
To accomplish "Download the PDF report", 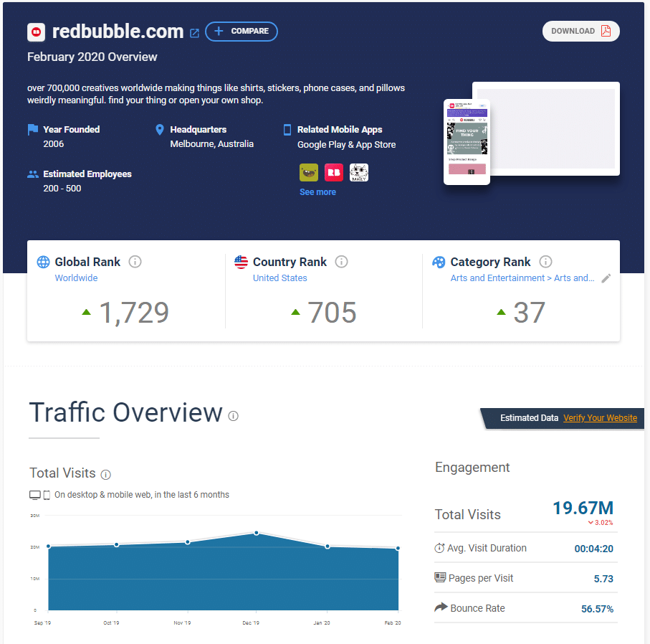I will point(580,31).
